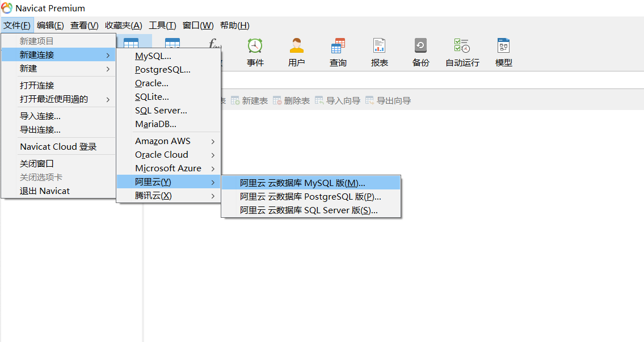Click 打开连接 in the File menu
Image resolution: width=644 pixels, height=342 pixels.
tap(58, 86)
